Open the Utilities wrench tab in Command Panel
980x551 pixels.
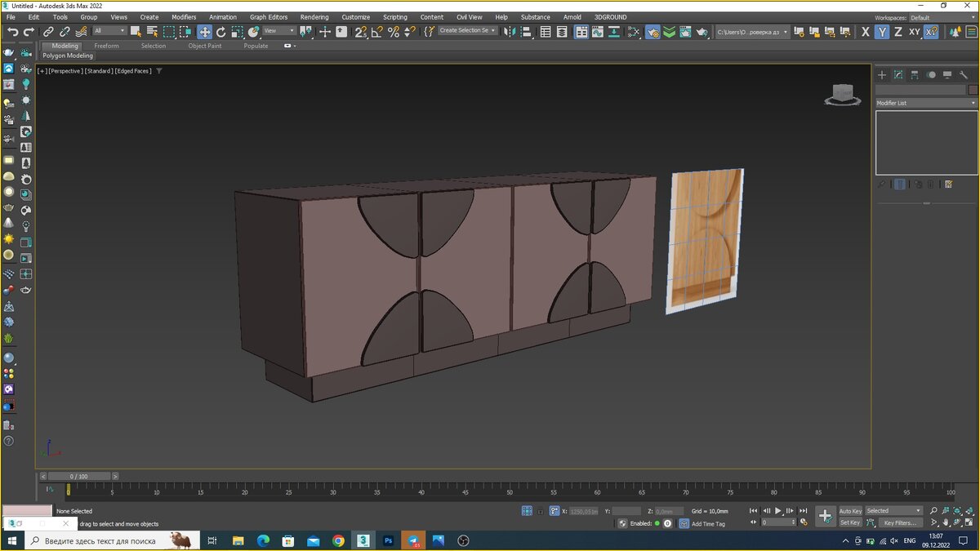[964, 74]
